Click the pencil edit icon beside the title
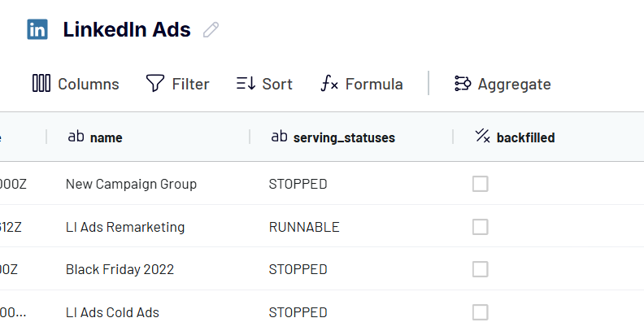The image size is (644, 331). pyautogui.click(x=211, y=29)
